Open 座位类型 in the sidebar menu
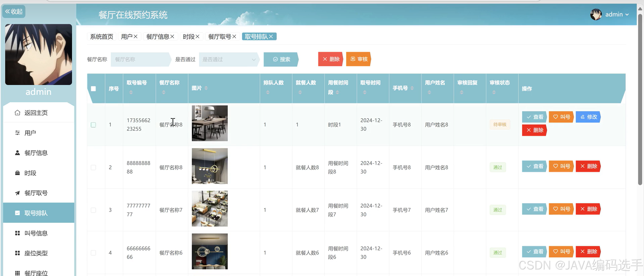The width and height of the screenshot is (644, 276). coord(39,253)
